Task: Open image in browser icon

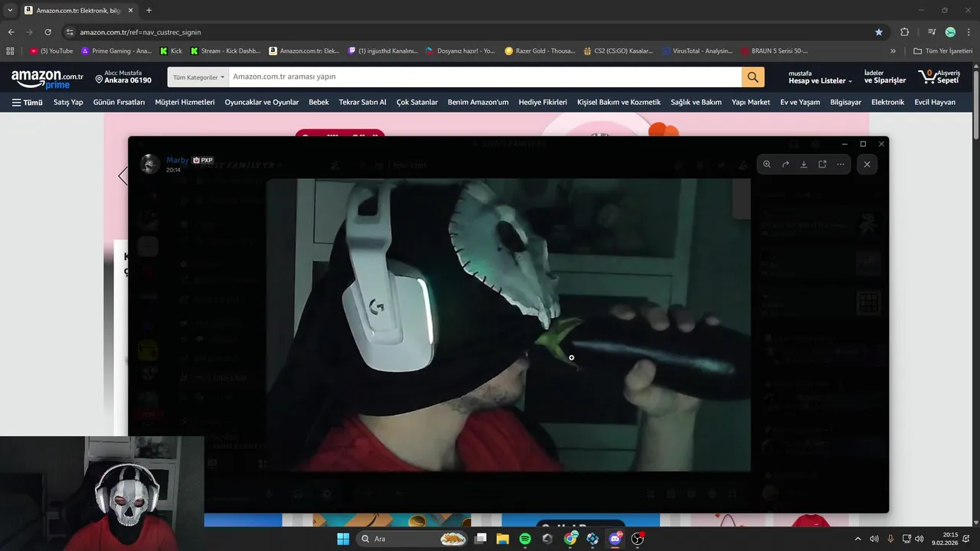Action: point(822,165)
